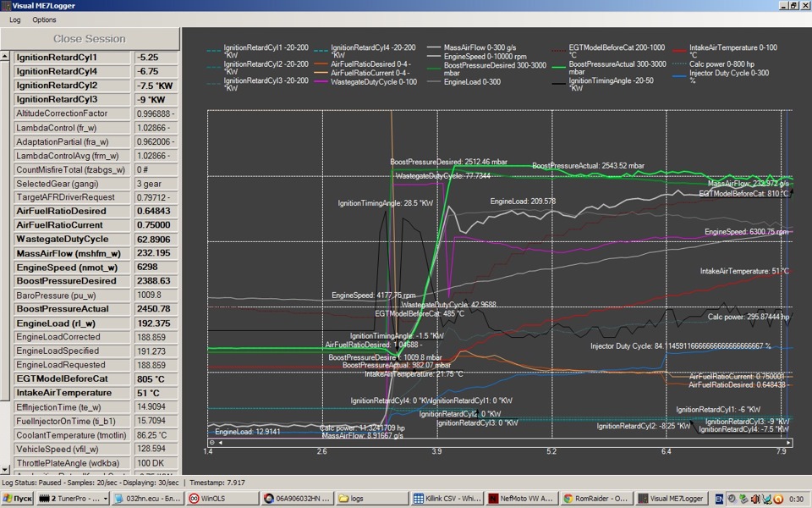Click the Close Session button
812x508 pixels.
pos(90,39)
